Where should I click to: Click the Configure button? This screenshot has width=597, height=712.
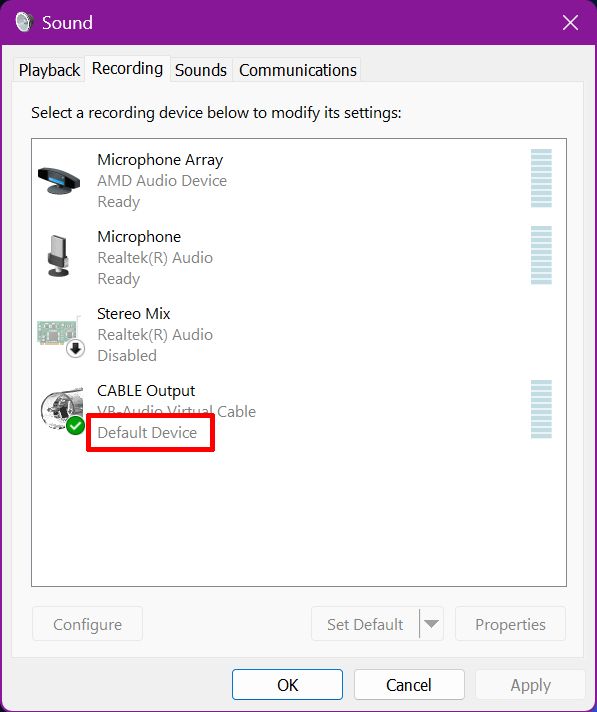pos(87,624)
